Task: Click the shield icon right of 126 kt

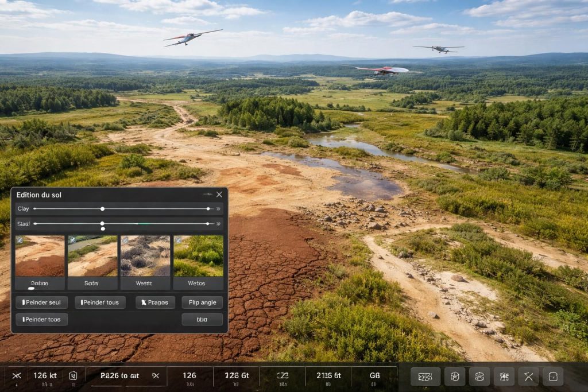Action: pyautogui.click(x=73, y=375)
